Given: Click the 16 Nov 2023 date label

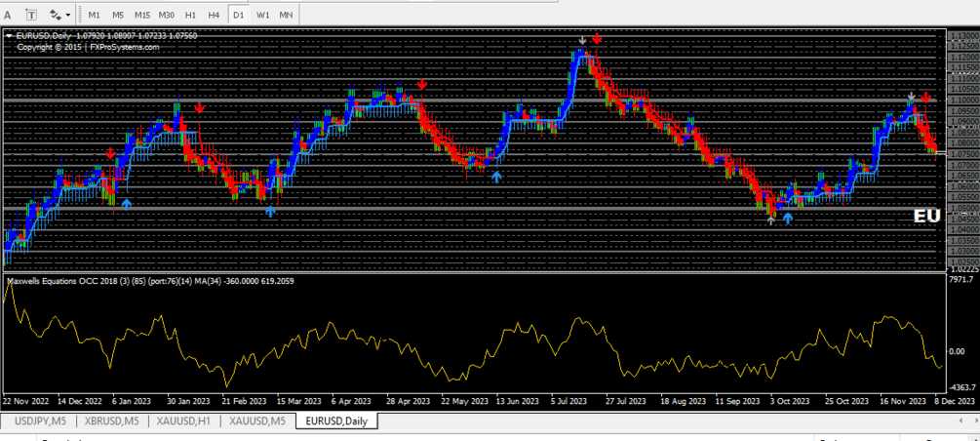Looking at the screenshot, I should pyautogui.click(x=903, y=401).
